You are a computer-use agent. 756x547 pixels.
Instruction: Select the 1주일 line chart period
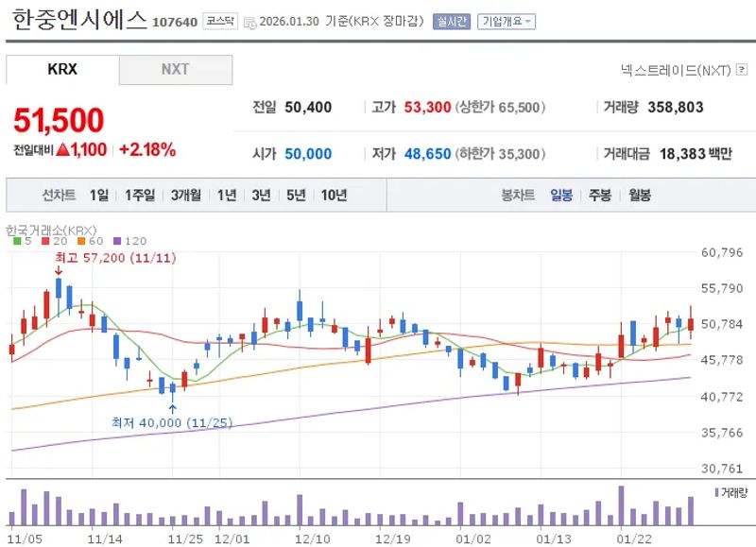140,196
